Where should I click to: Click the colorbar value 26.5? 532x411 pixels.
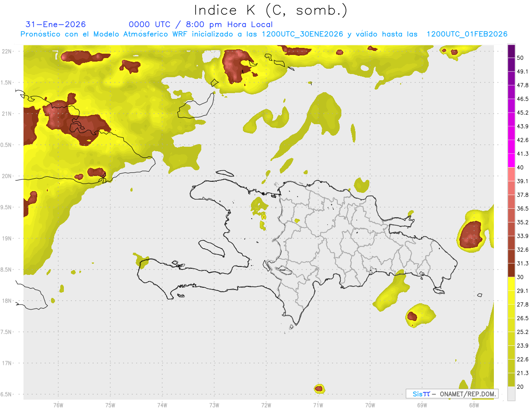point(522,318)
